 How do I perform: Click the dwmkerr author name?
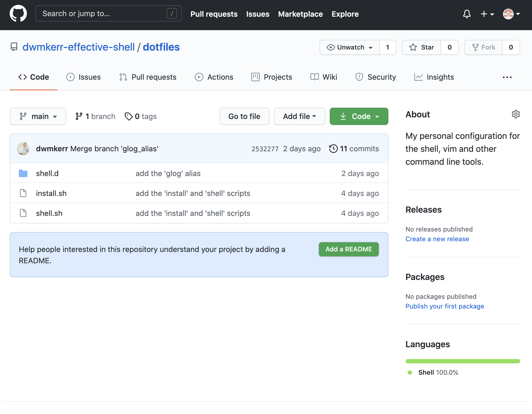click(x=52, y=149)
